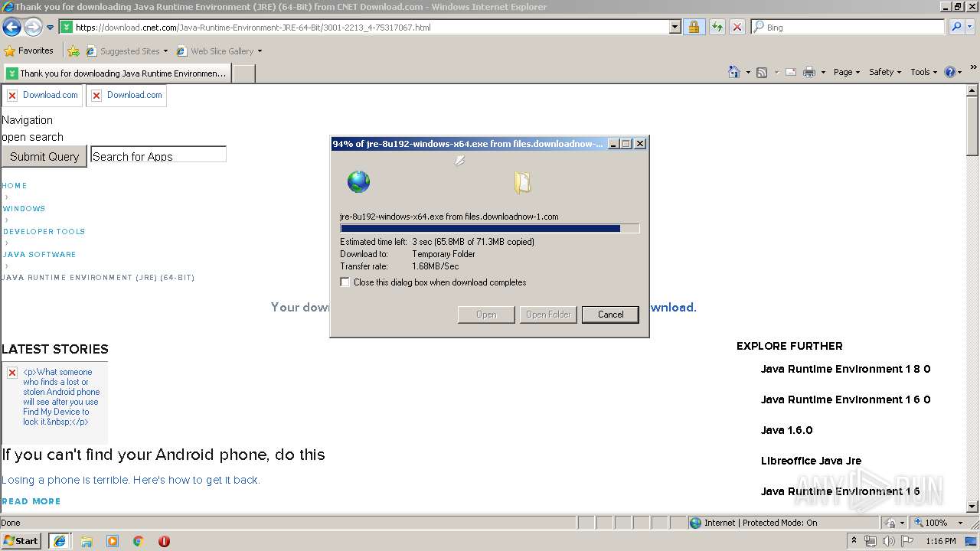Click the scrollbar down arrow
The width and height of the screenshot is (980, 551).
972,507
